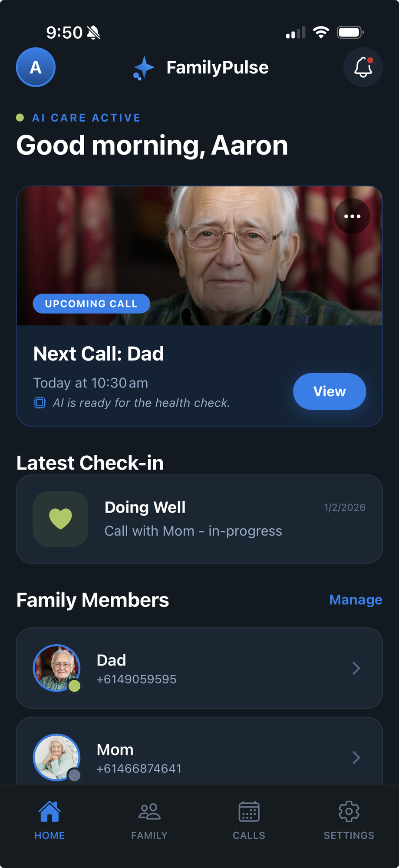Open three-dot menu on upcoming call card
This screenshot has height=868, width=399.
tap(352, 216)
